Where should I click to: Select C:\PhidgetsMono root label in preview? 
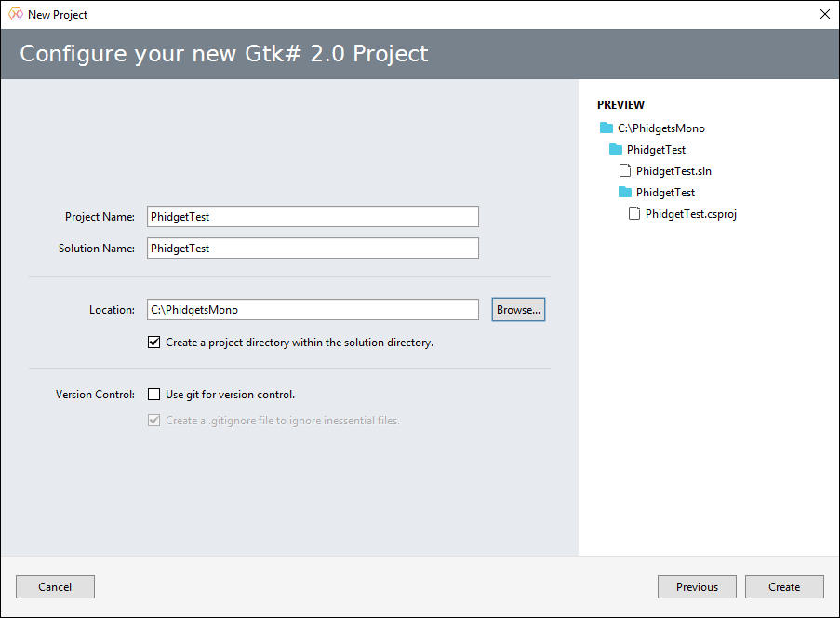click(661, 128)
